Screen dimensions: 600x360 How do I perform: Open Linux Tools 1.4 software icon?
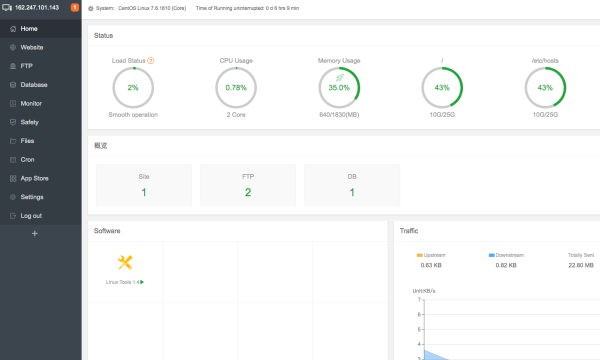[x=125, y=263]
